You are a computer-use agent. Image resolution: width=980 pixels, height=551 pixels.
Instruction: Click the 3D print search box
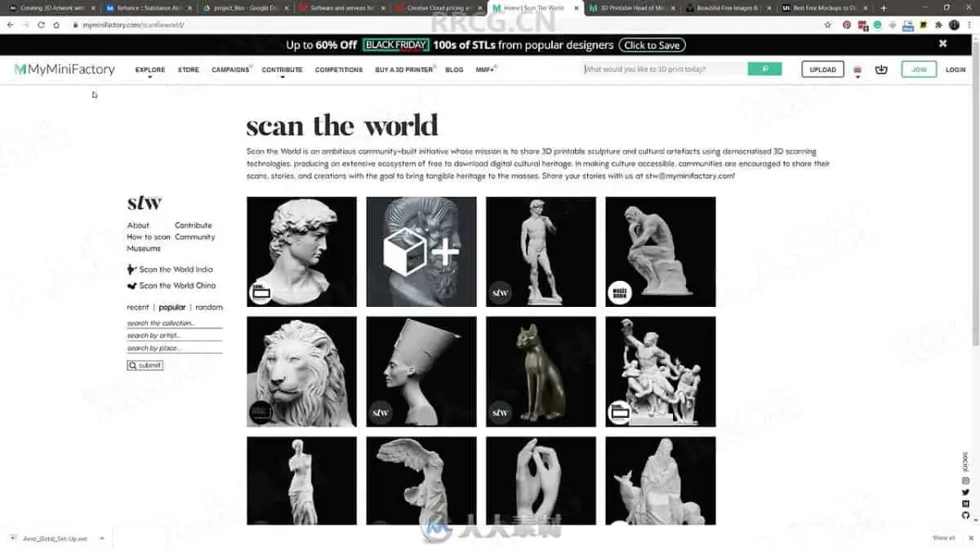click(x=666, y=69)
